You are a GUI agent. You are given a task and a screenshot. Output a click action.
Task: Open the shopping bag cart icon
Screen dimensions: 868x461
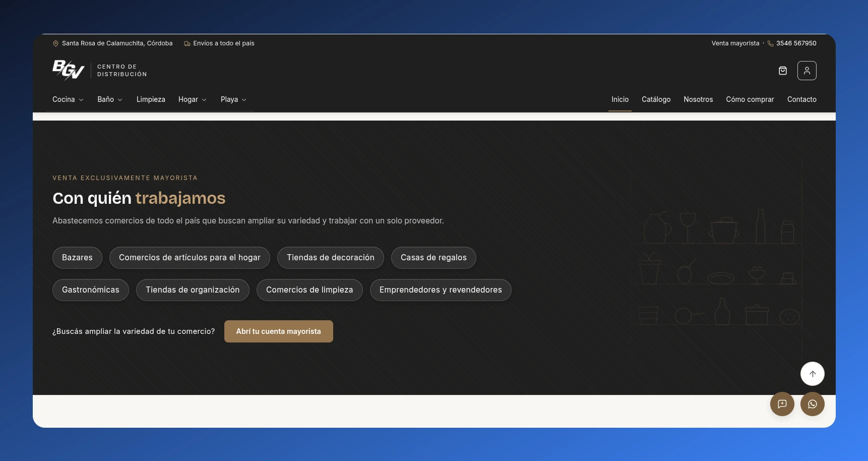click(783, 71)
